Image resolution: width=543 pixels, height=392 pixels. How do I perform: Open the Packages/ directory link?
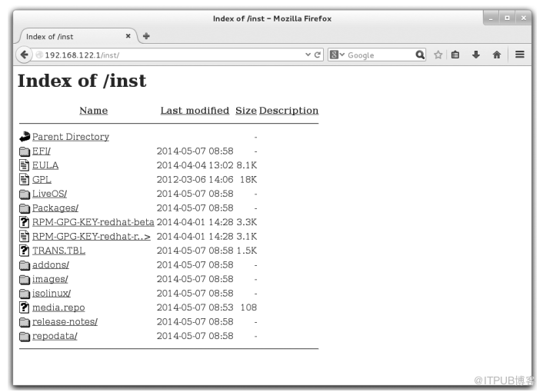(x=55, y=208)
